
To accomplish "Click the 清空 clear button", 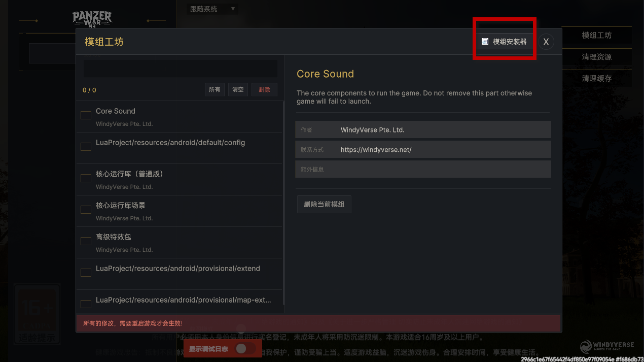I will [238, 90].
